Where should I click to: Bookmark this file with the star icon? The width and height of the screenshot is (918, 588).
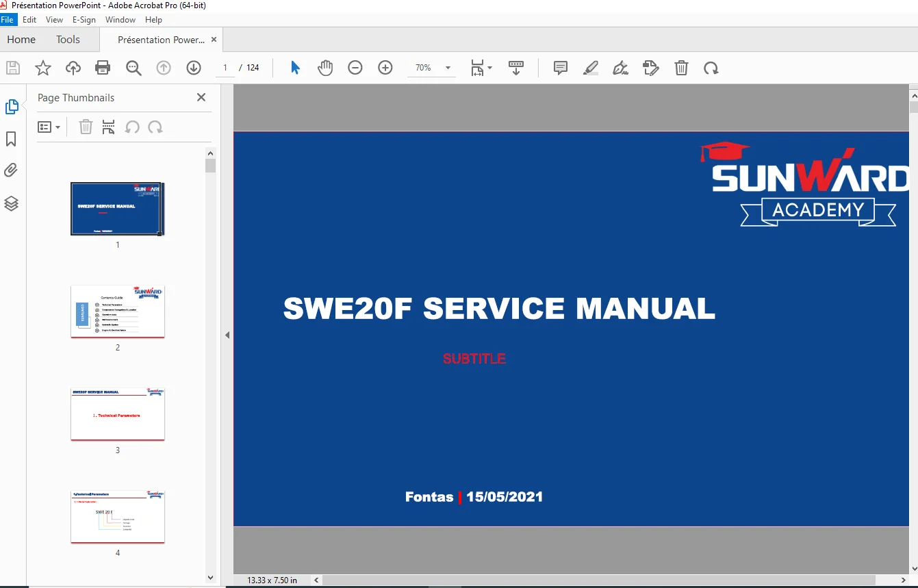click(43, 68)
